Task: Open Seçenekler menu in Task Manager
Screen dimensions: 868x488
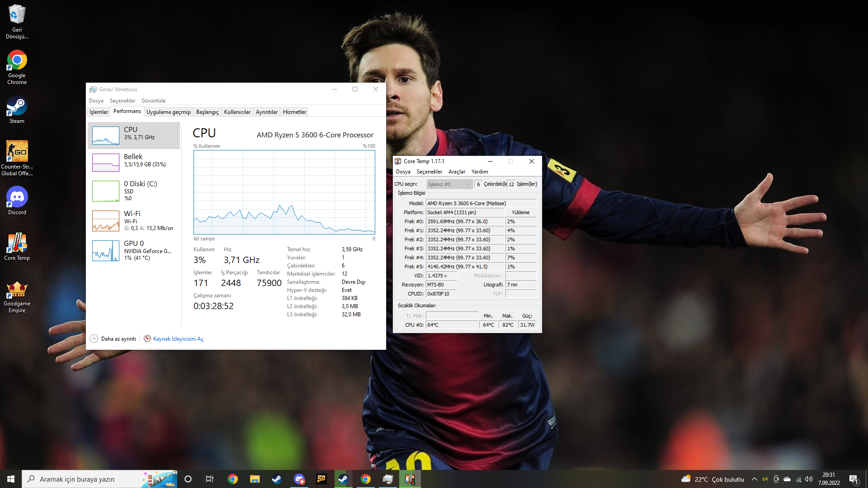Action: tap(123, 101)
